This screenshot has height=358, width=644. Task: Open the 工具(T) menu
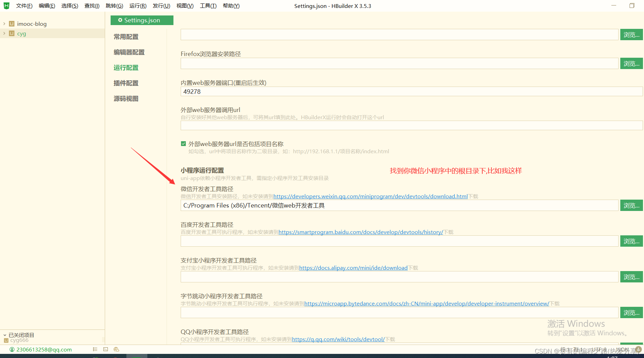pyautogui.click(x=208, y=6)
